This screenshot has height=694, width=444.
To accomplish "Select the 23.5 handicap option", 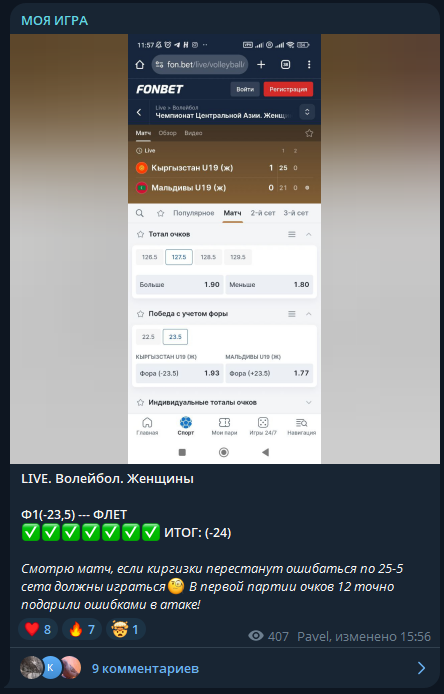I will point(175,337).
